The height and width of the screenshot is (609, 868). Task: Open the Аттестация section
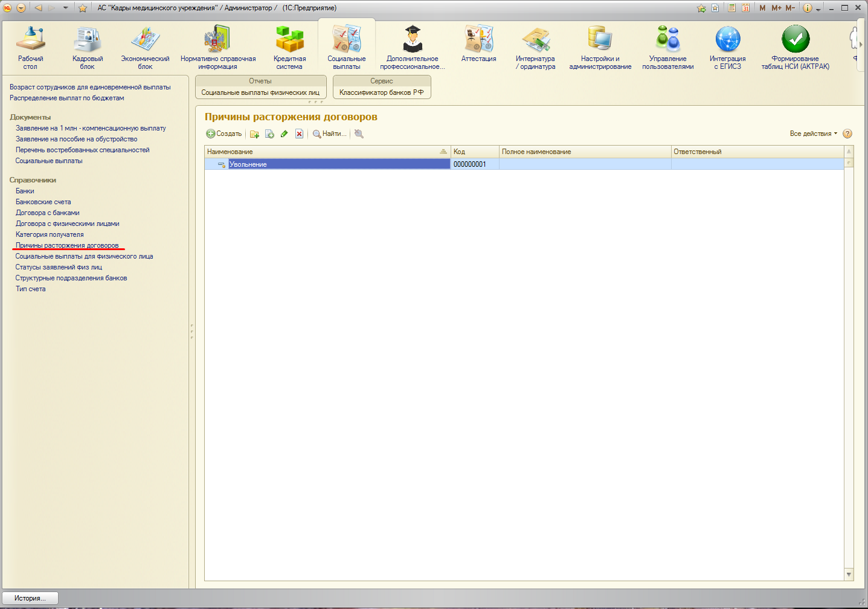[x=478, y=45]
